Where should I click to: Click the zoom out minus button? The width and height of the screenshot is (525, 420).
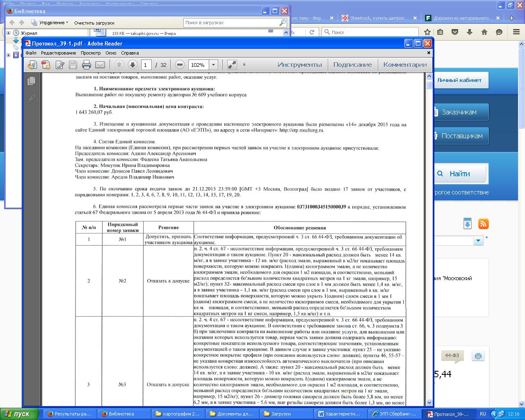(x=180, y=65)
